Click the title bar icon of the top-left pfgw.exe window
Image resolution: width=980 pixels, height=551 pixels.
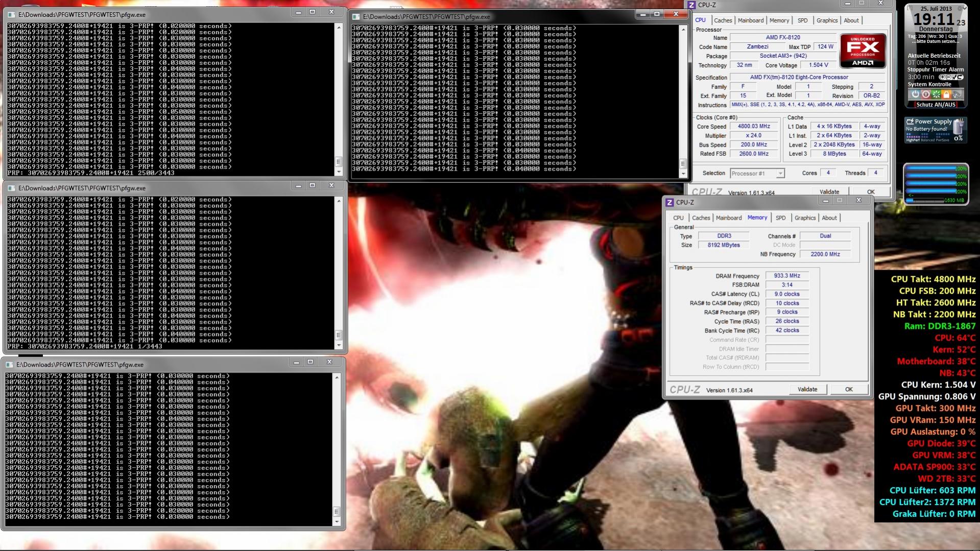click(11, 15)
